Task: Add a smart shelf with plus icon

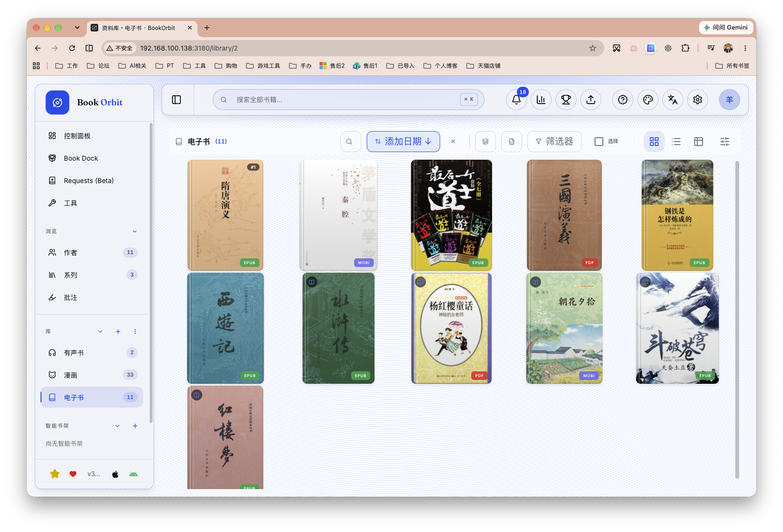Action: click(x=135, y=426)
